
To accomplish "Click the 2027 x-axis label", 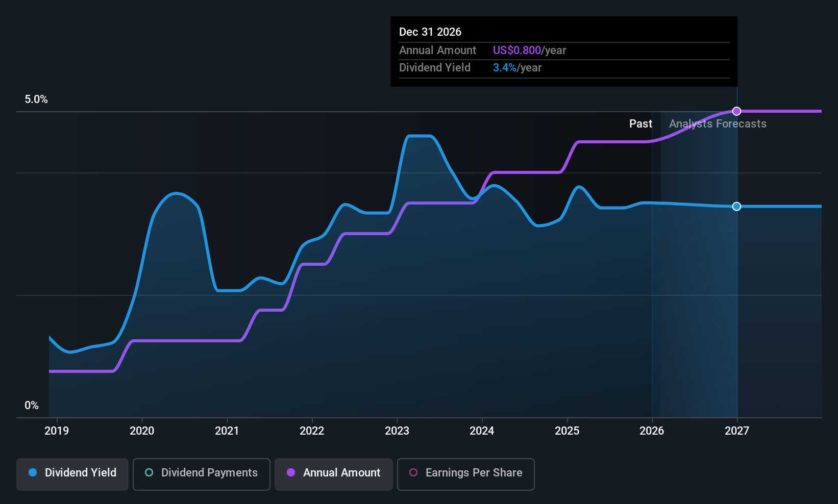I will (737, 431).
